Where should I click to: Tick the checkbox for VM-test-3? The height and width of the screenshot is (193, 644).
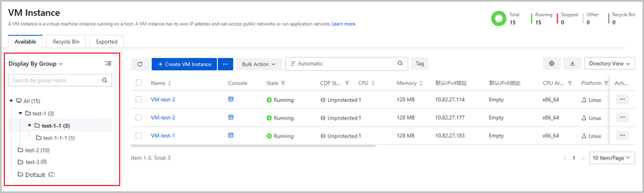tap(139, 100)
